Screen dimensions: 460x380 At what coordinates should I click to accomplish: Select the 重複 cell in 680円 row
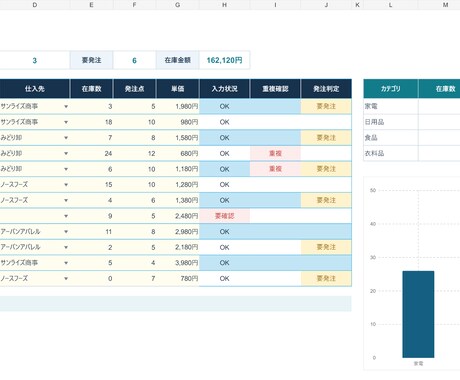click(x=275, y=153)
